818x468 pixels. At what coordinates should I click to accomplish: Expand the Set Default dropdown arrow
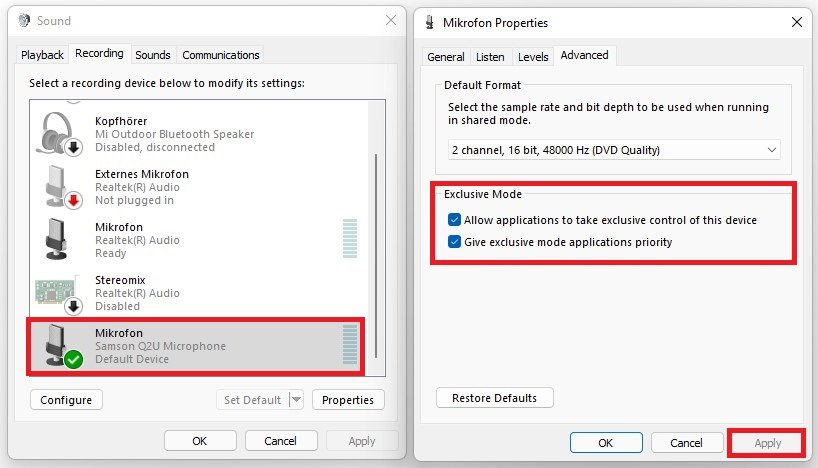pyautogui.click(x=295, y=400)
